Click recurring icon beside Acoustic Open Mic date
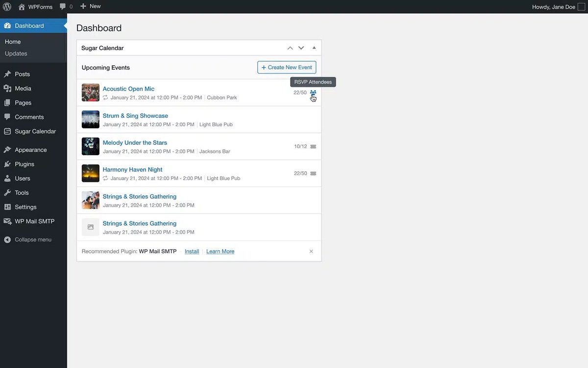This screenshot has height=368, width=588. (x=105, y=98)
